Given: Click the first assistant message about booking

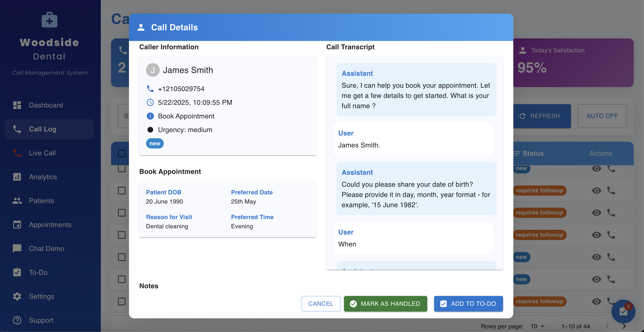Looking at the screenshot, I should [x=416, y=89].
